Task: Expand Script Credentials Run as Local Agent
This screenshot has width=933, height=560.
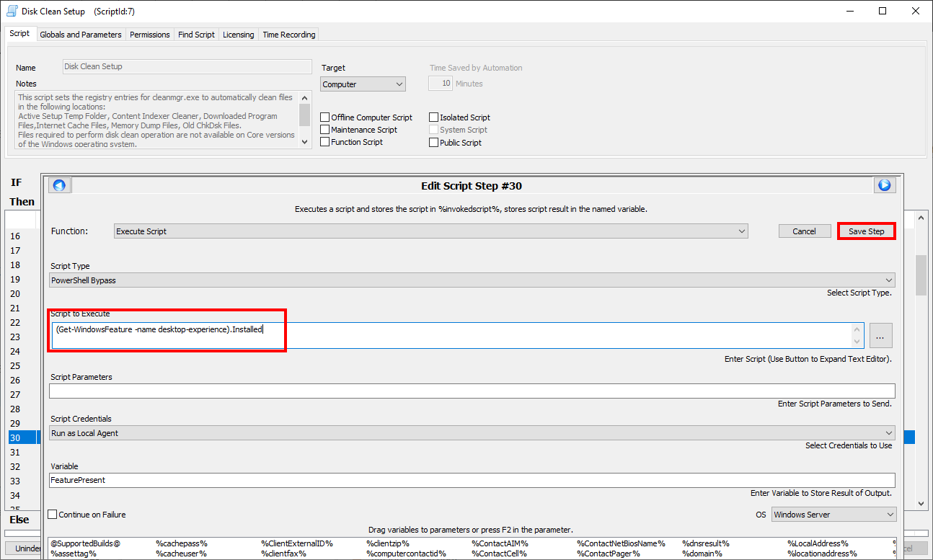Action: (x=472, y=433)
